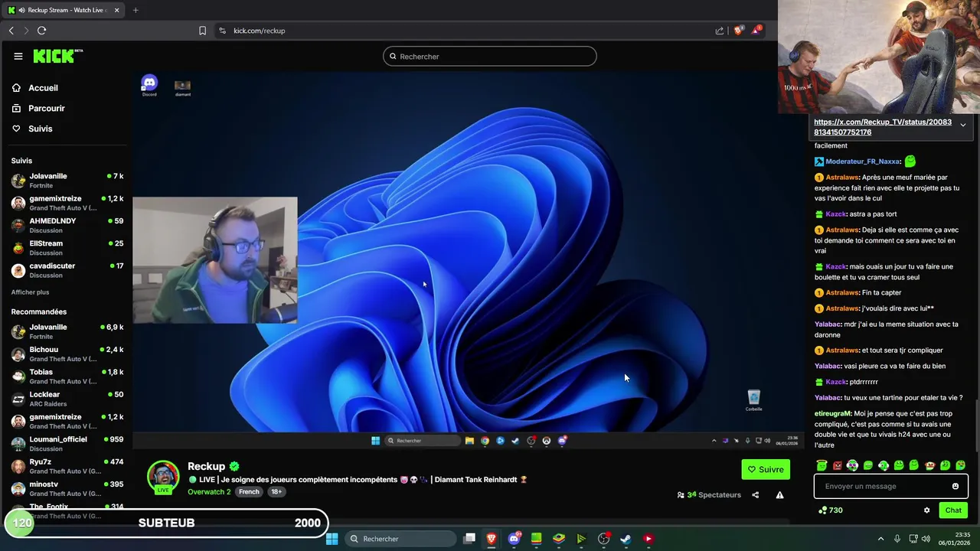Click the Moderateur_FR_Naxxa username in chat
This screenshot has width=980, height=551.
pyautogui.click(x=862, y=161)
